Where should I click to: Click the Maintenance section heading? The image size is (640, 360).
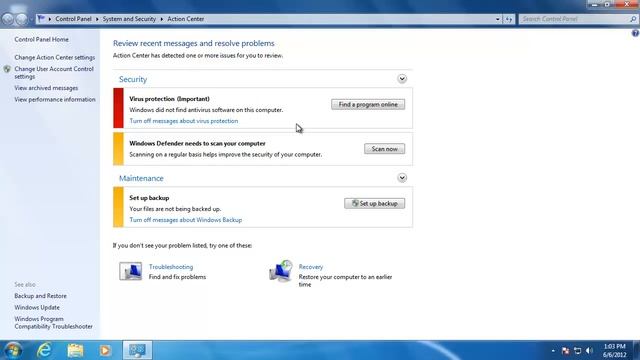click(141, 178)
